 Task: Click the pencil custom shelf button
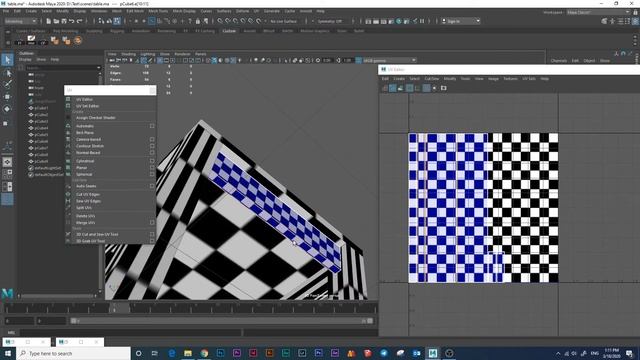31,40
